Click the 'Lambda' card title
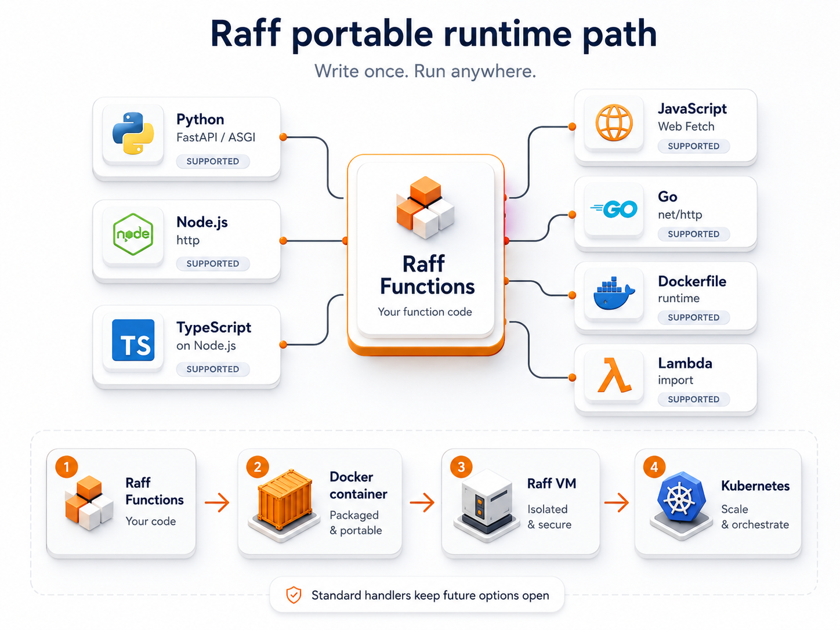Image resolution: width=840 pixels, height=630 pixels. pyautogui.click(x=685, y=363)
